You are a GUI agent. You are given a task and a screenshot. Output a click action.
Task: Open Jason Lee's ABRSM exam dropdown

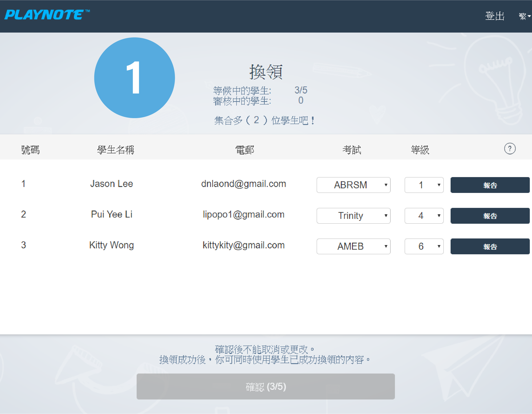pos(353,185)
